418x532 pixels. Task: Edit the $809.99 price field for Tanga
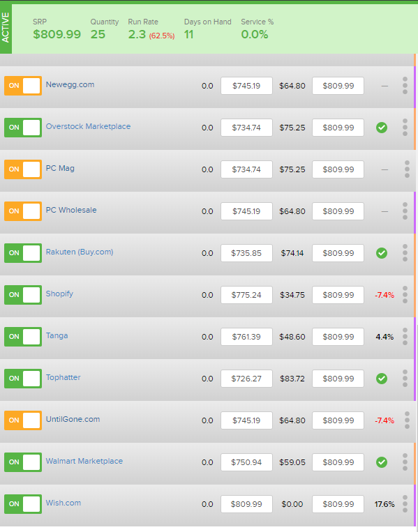(x=338, y=337)
